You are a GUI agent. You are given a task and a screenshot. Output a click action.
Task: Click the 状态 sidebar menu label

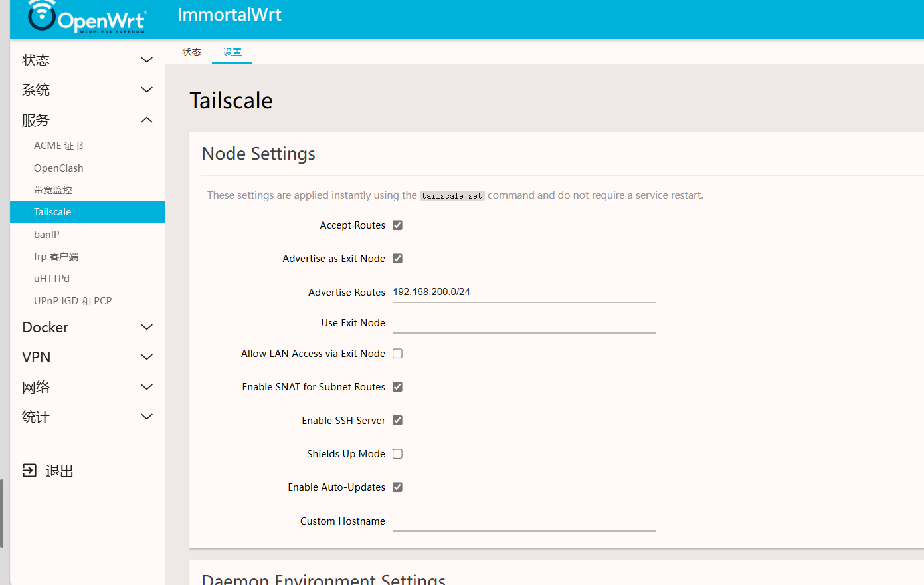(36, 60)
